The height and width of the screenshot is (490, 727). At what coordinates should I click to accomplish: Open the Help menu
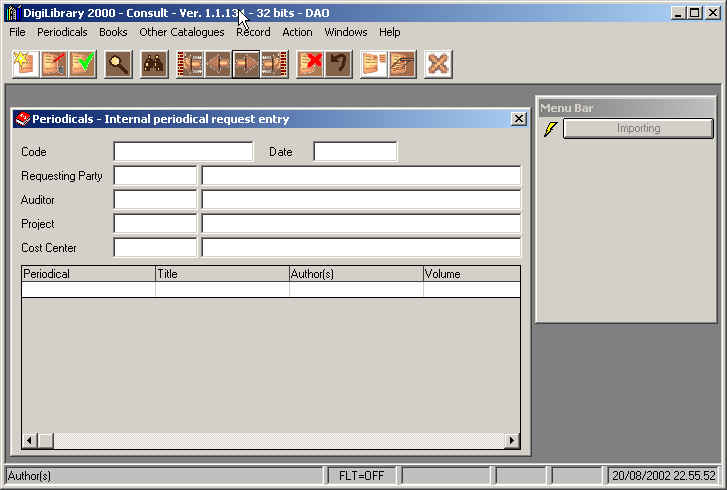click(x=389, y=32)
